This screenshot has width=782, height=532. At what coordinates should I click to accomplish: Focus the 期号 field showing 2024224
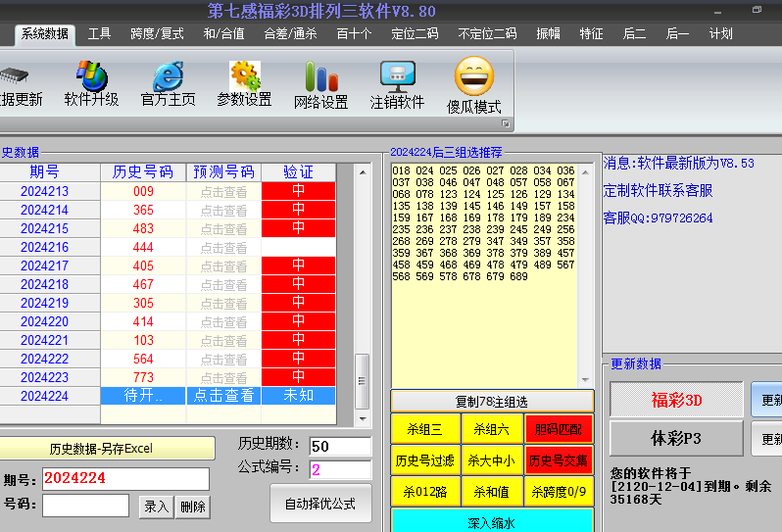(125, 479)
